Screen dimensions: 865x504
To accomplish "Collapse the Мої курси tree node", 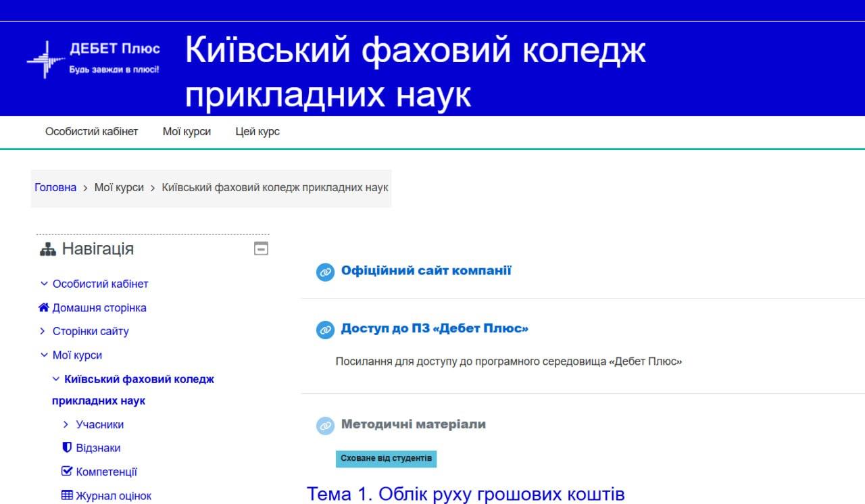I will coord(44,355).
